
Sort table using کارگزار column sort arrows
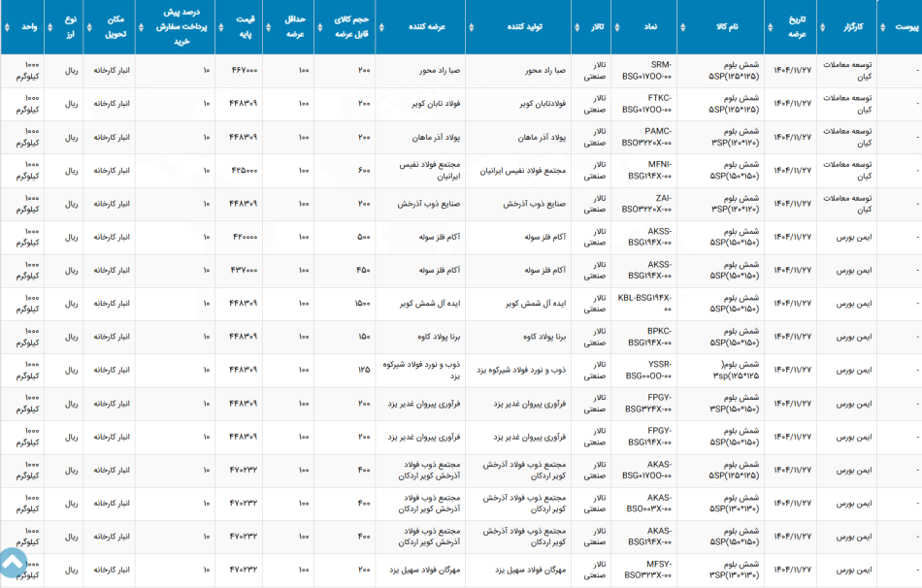(822, 27)
